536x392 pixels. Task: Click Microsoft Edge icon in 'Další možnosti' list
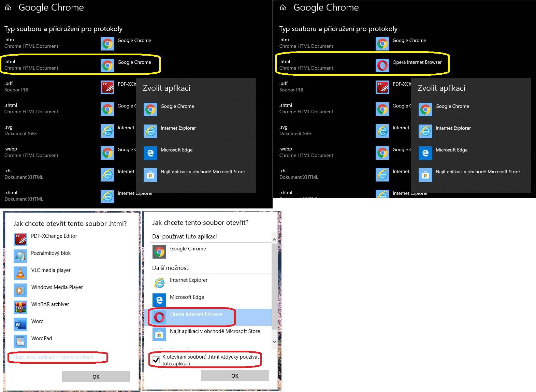[x=159, y=300]
